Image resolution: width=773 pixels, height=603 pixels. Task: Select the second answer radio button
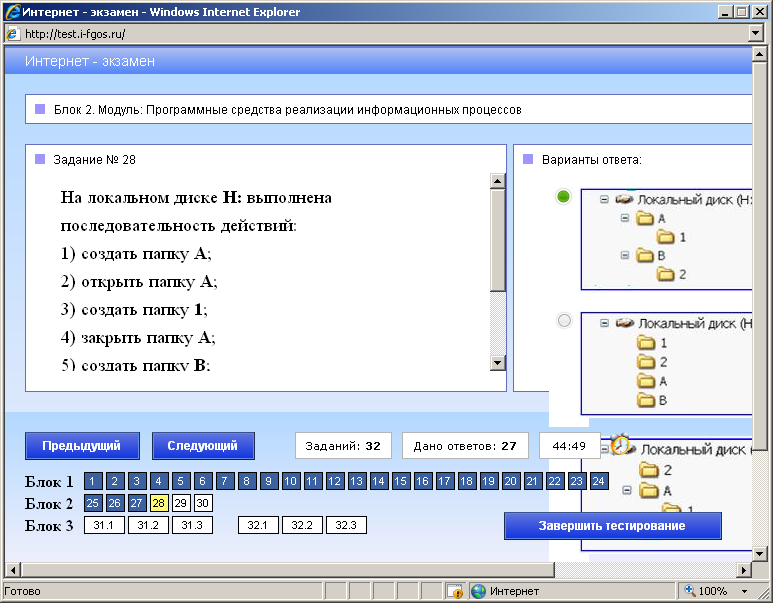564,320
